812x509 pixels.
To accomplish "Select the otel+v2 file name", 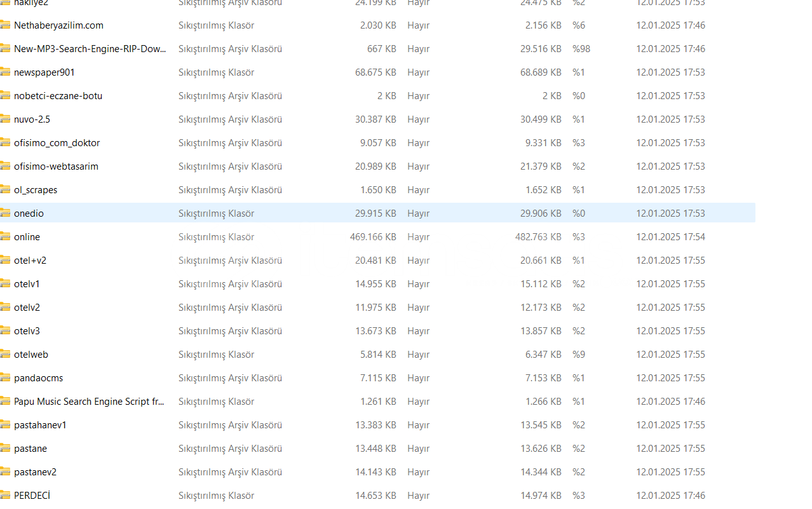I will point(30,261).
